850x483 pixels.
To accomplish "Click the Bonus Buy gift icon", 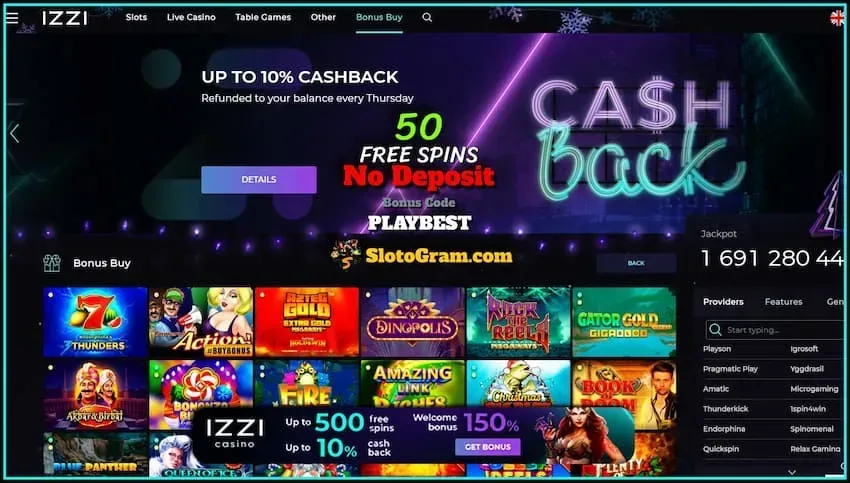I will 52,263.
